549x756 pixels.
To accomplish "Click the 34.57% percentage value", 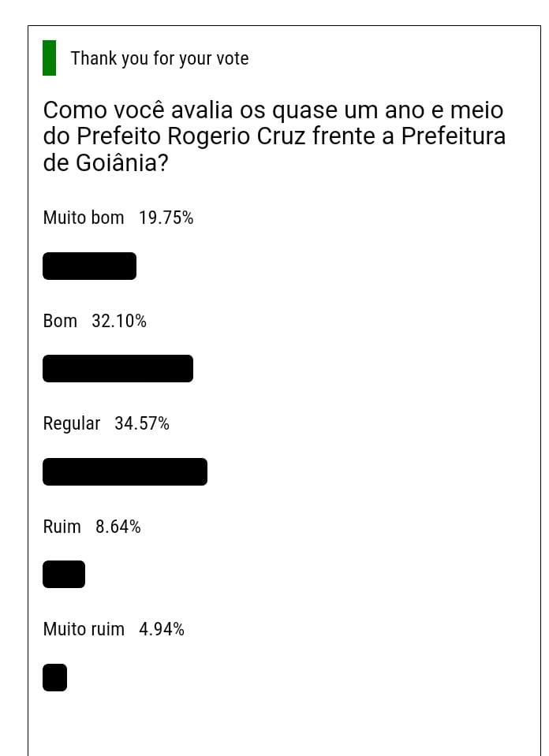I will [x=142, y=423].
